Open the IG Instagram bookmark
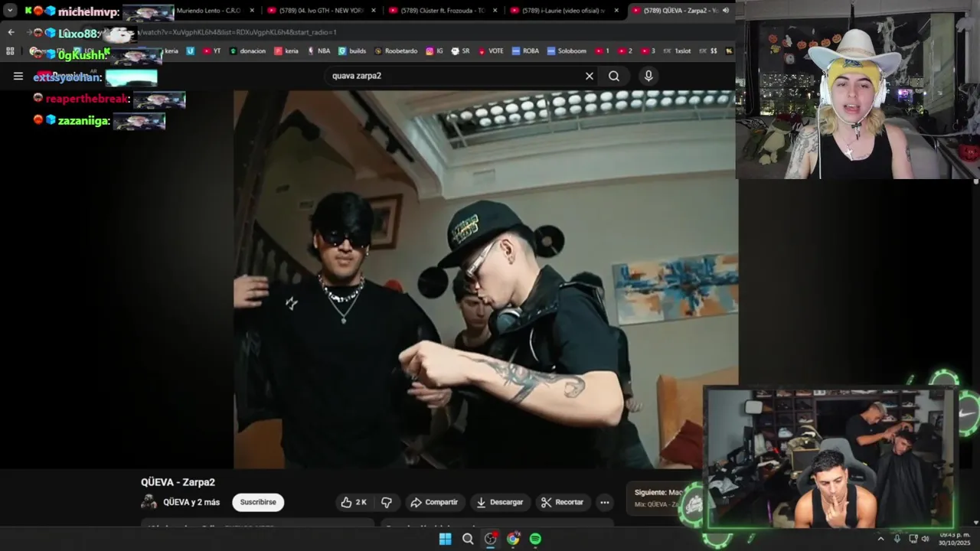The image size is (980, 551). point(435,51)
